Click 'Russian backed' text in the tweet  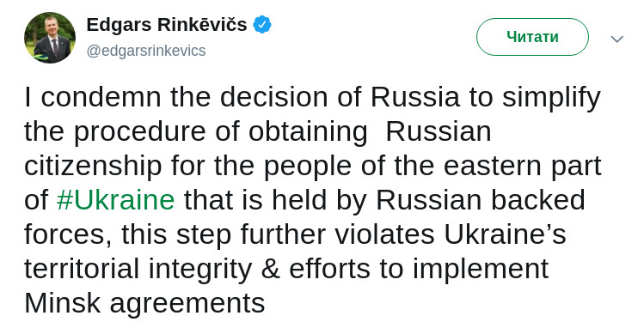click(481, 200)
